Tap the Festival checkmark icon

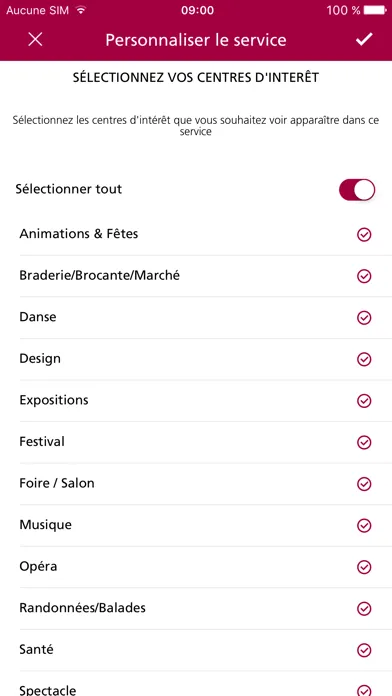(x=364, y=443)
